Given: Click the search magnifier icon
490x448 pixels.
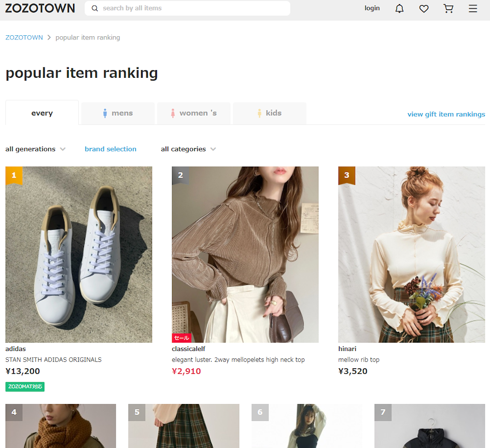Looking at the screenshot, I should coord(94,8).
